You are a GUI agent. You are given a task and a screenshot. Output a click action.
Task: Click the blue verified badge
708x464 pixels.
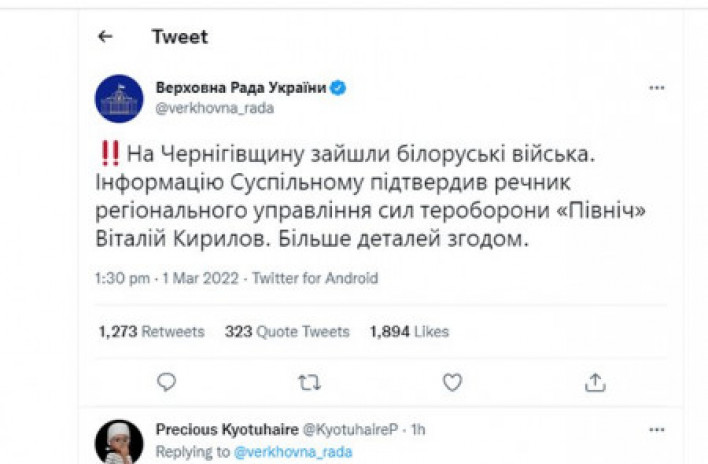pos(339,88)
